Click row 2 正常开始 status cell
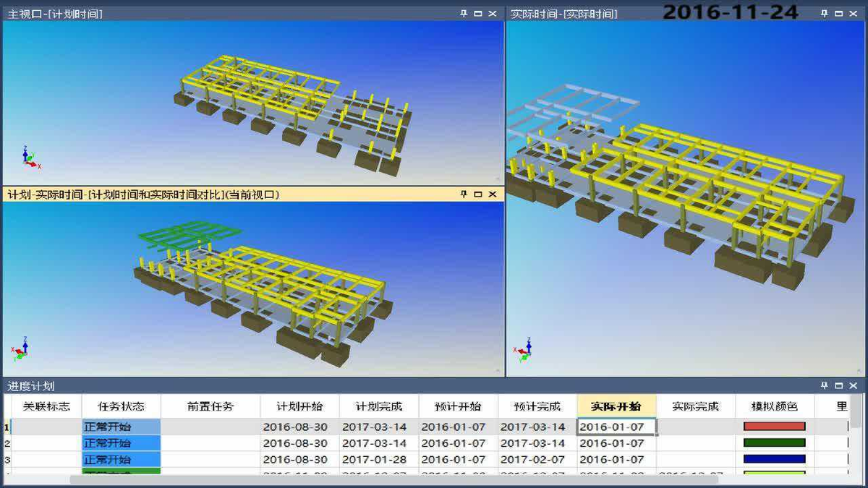 click(x=121, y=443)
